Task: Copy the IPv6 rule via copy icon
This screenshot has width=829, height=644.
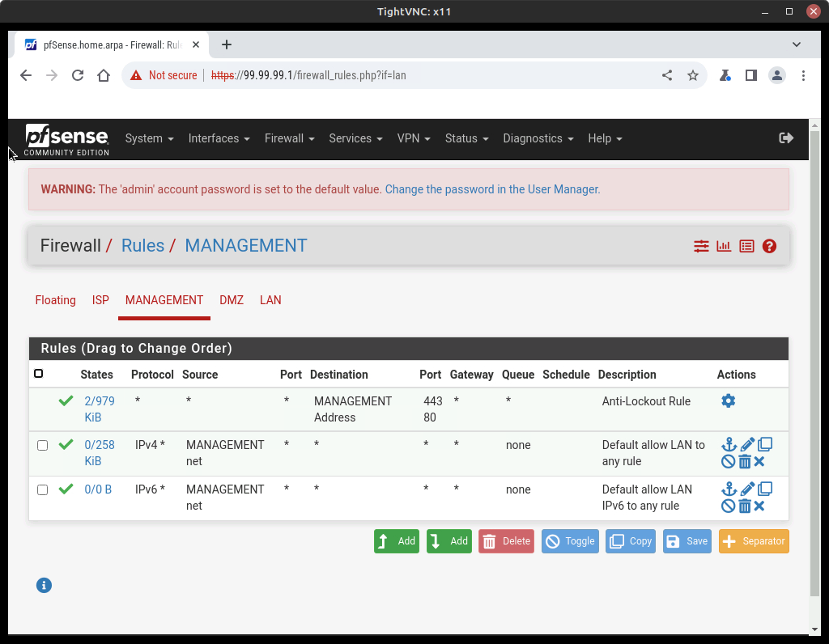Action: [765, 489]
